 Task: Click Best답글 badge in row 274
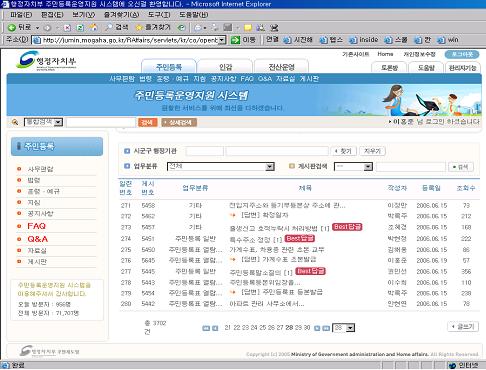(x=300, y=238)
